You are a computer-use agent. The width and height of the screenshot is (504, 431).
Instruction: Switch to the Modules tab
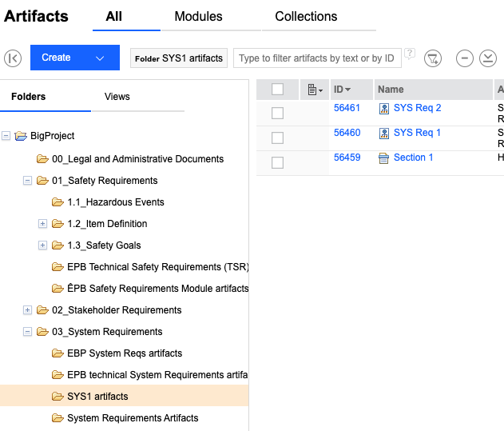coord(198,17)
